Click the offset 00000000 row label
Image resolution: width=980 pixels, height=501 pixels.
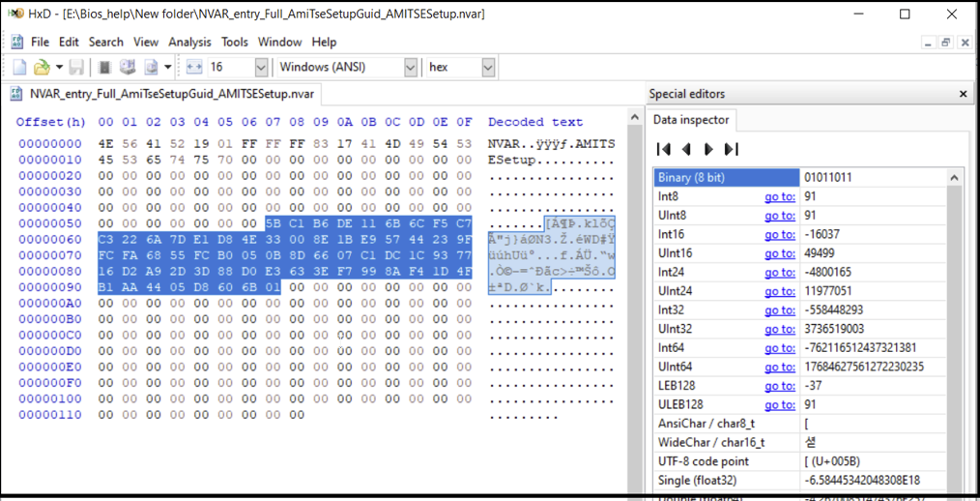(50, 144)
